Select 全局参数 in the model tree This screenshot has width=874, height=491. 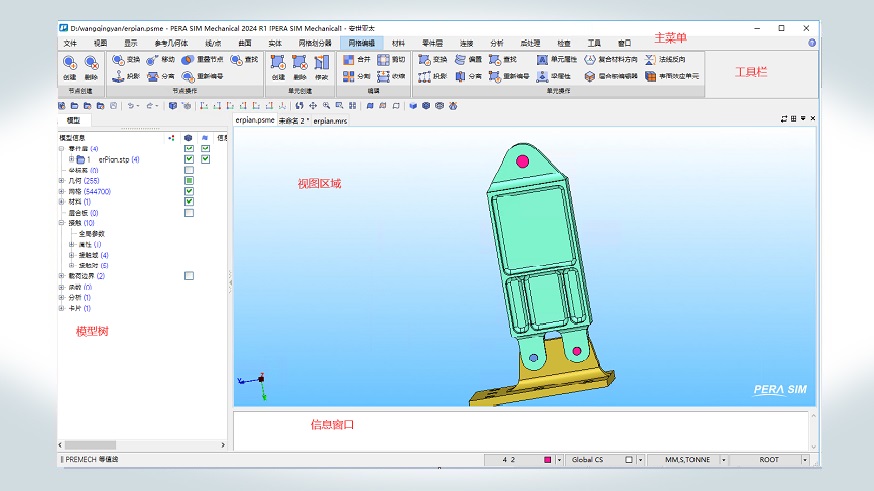pyautogui.click(x=92, y=234)
